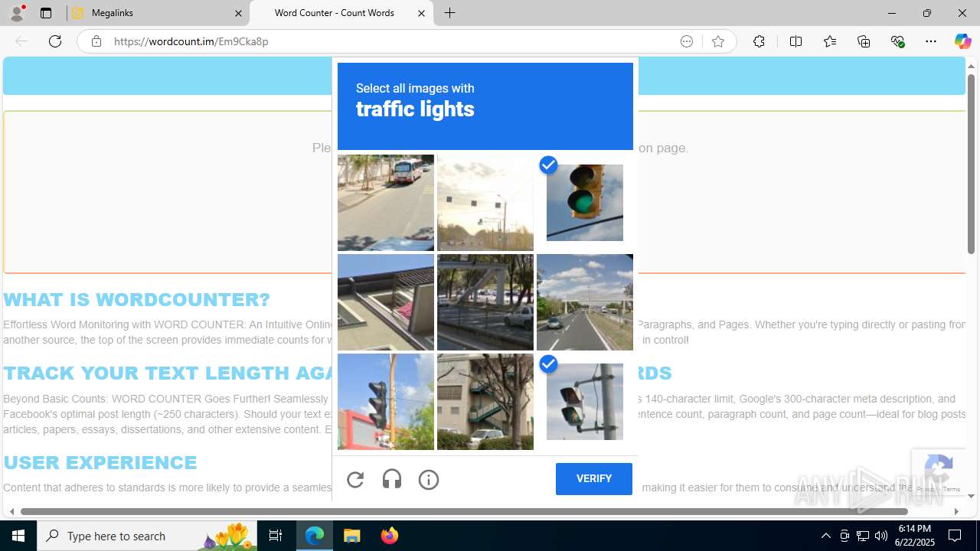Launch Copilot sidebar
This screenshot has height=551, width=980.
[x=962, y=41]
